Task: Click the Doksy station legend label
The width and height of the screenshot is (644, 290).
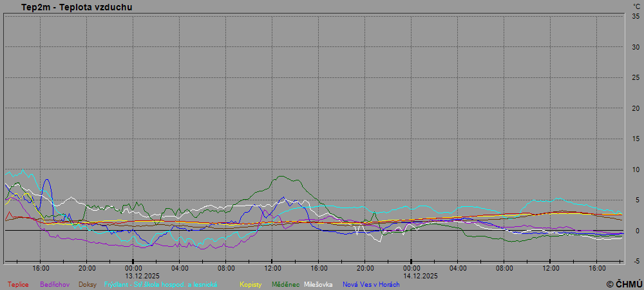Action: pos(88,284)
